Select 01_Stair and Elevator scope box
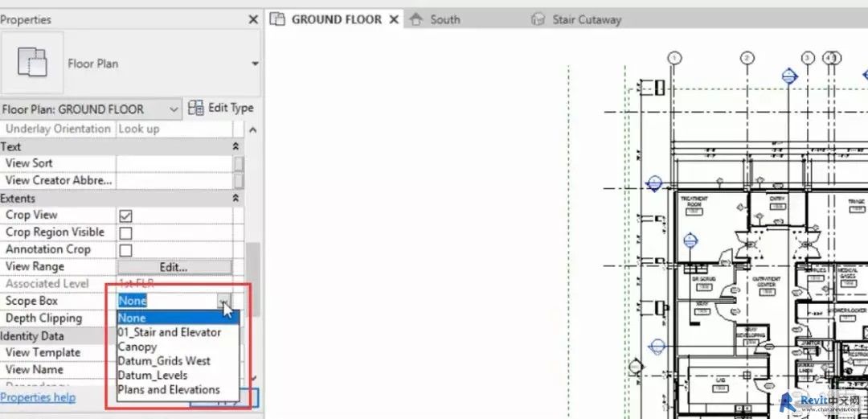The width and height of the screenshot is (868, 419). click(x=178, y=332)
